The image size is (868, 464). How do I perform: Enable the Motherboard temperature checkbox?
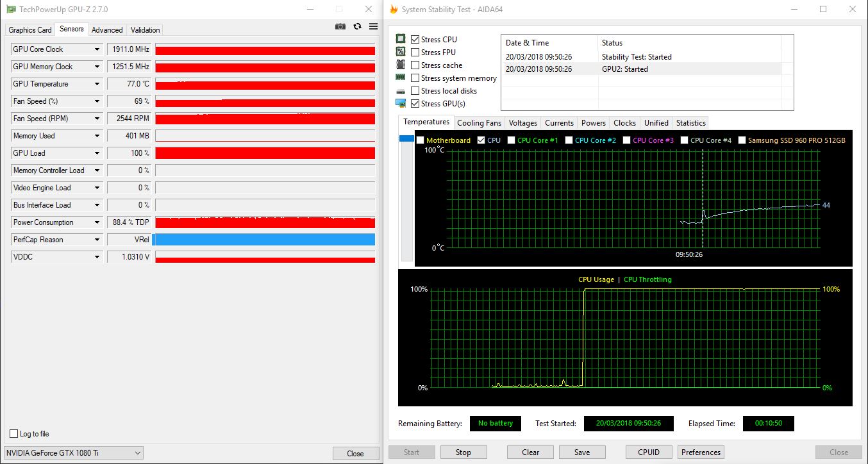[420, 140]
